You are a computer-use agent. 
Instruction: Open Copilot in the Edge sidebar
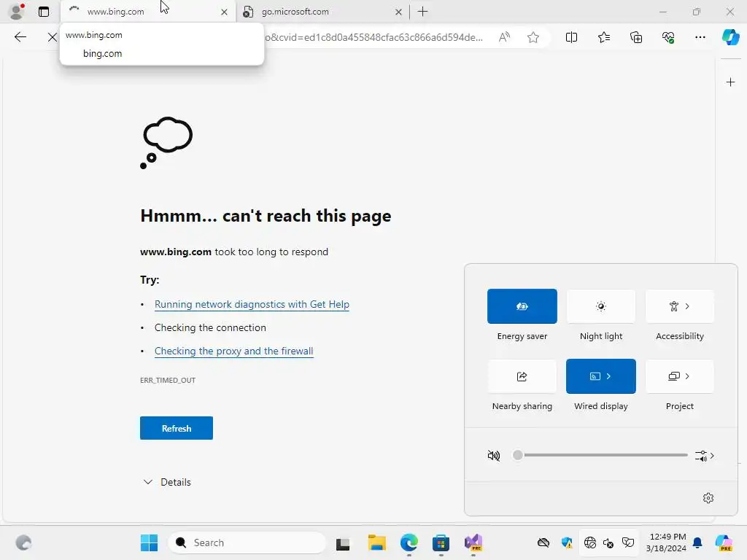point(730,37)
